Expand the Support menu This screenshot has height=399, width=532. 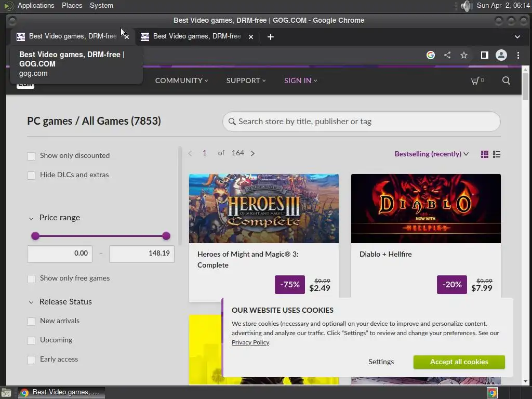point(246,81)
